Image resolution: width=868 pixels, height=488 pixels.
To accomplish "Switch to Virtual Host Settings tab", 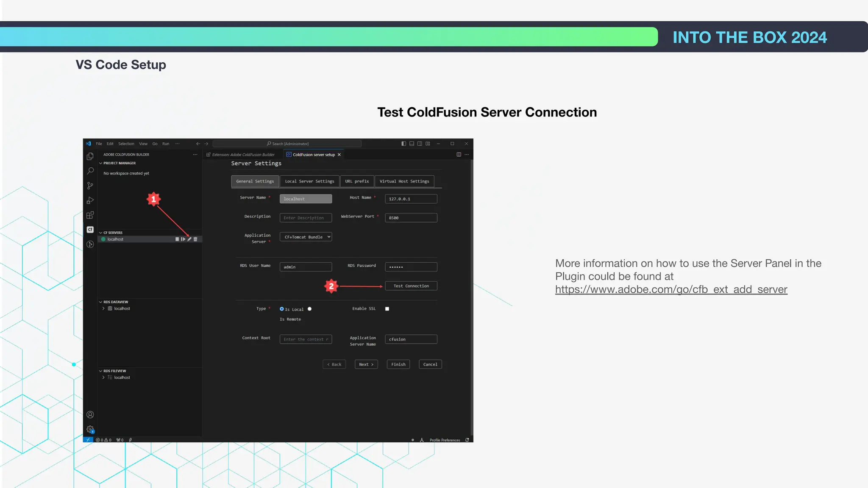I will pyautogui.click(x=404, y=181).
